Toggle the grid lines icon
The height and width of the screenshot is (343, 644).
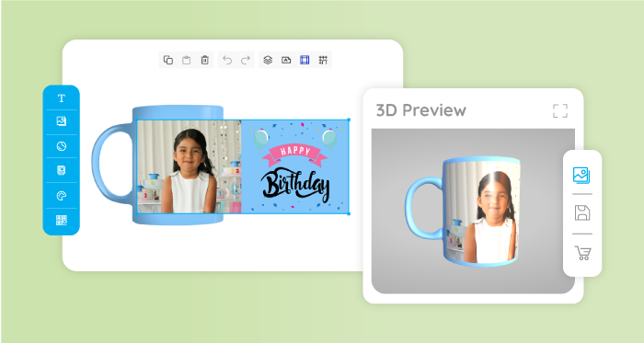[x=323, y=60]
